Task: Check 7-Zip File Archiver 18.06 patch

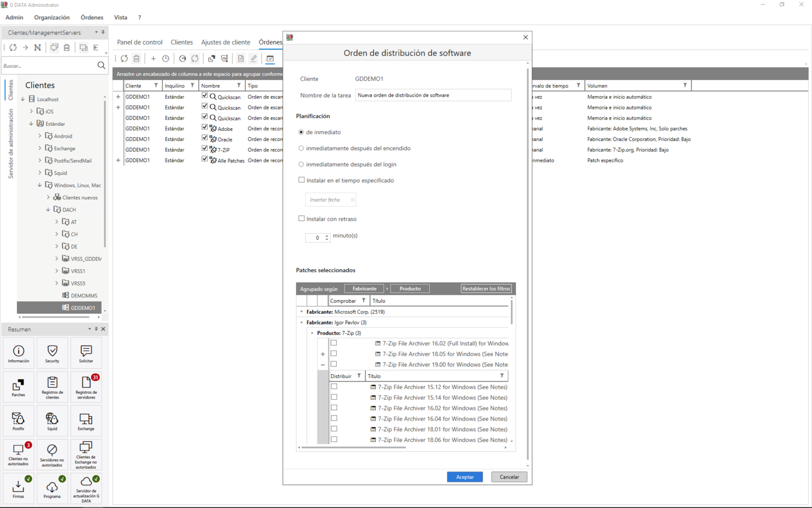Action: click(x=334, y=439)
